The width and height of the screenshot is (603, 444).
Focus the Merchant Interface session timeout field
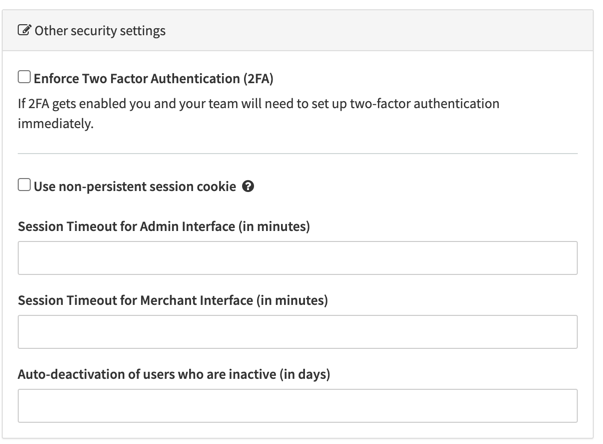[x=297, y=332]
